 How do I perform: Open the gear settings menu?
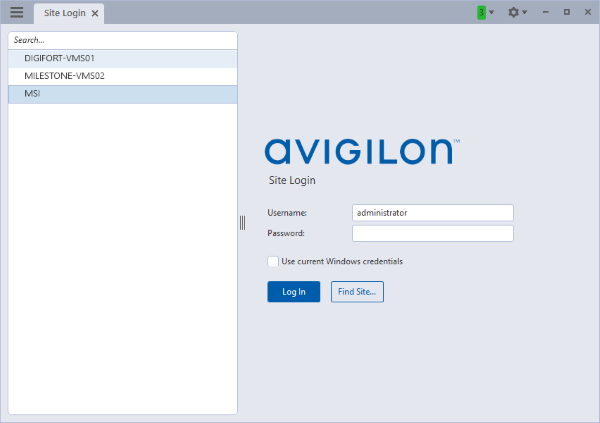(x=513, y=13)
